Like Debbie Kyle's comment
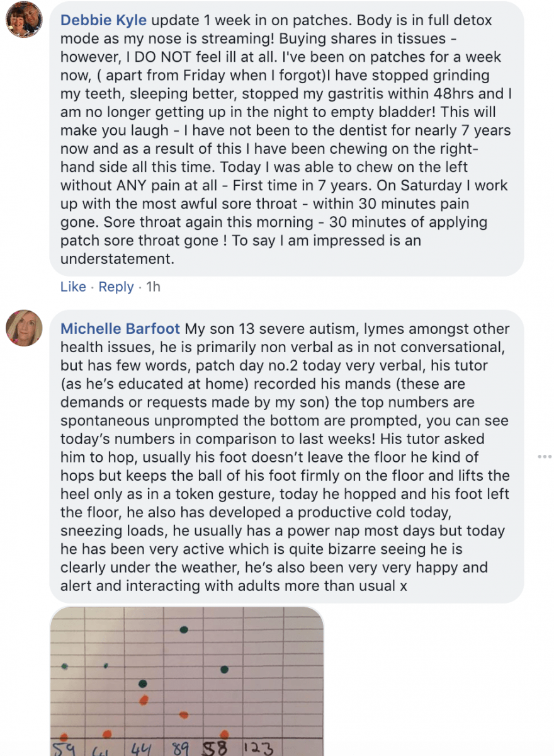The image size is (554, 756). [x=73, y=287]
